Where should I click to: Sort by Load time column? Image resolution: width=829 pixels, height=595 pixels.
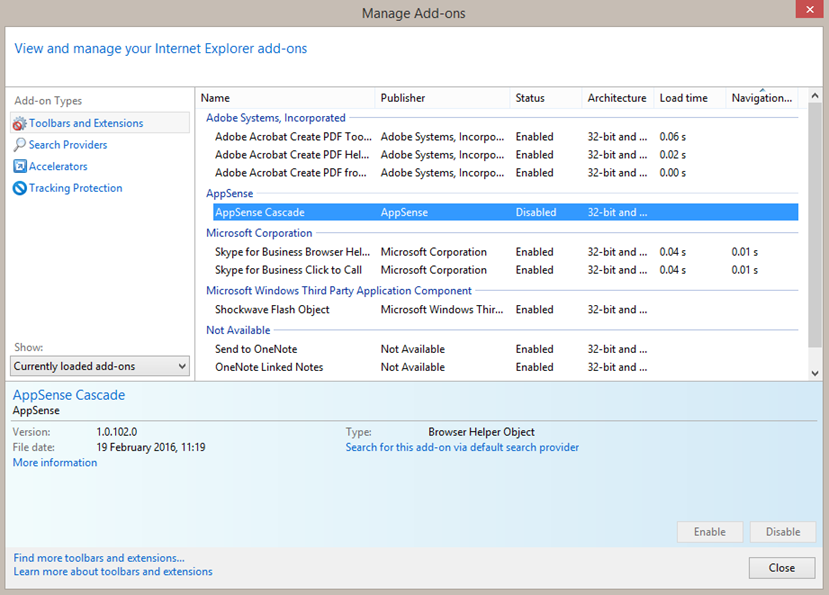(683, 98)
